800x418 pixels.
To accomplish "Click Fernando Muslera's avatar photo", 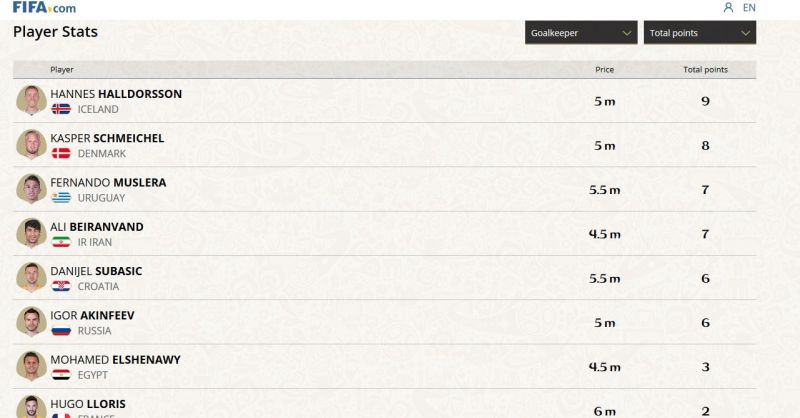I will 31,189.
